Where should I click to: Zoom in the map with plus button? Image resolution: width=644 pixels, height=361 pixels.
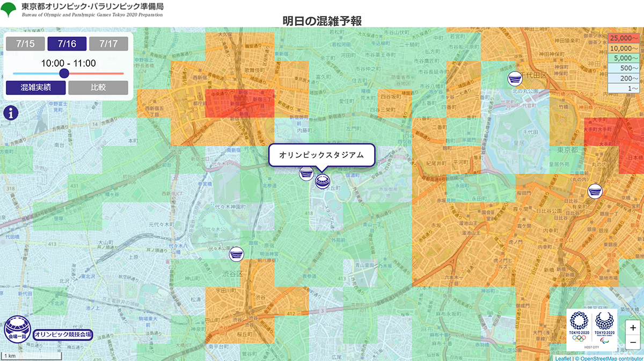(x=633, y=327)
